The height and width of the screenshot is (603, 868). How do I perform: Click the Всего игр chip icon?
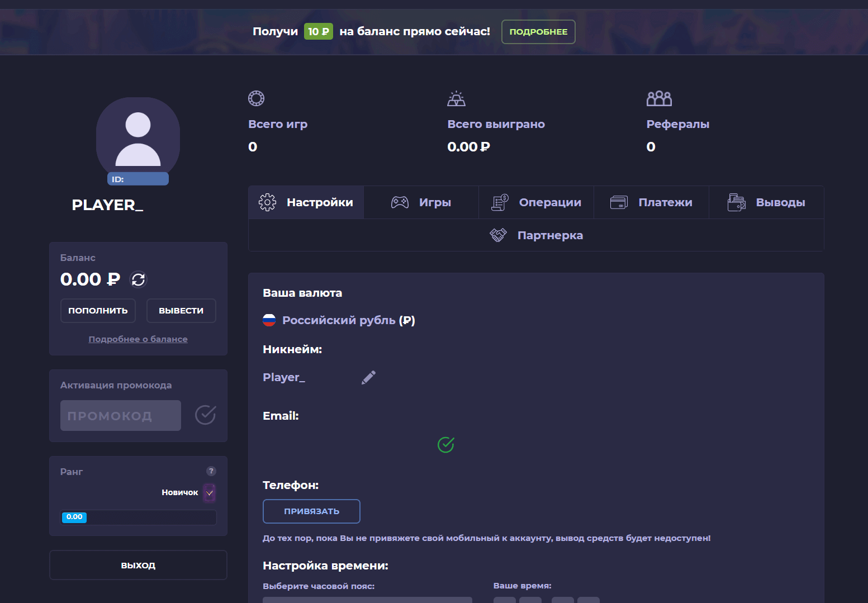pyautogui.click(x=256, y=99)
